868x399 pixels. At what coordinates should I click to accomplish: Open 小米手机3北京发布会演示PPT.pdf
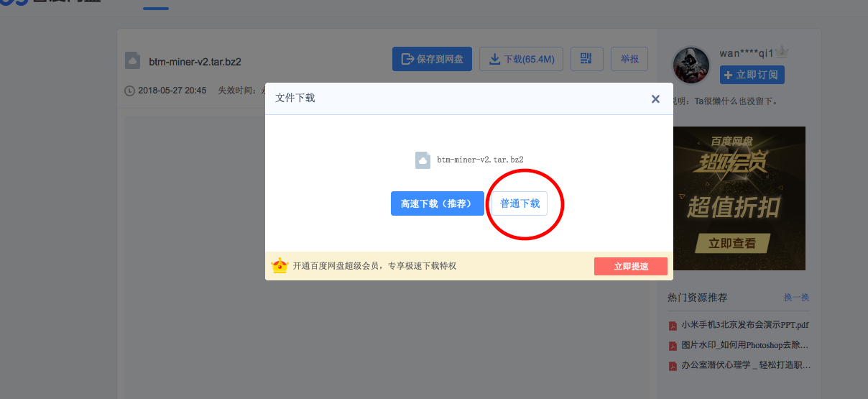(x=745, y=325)
